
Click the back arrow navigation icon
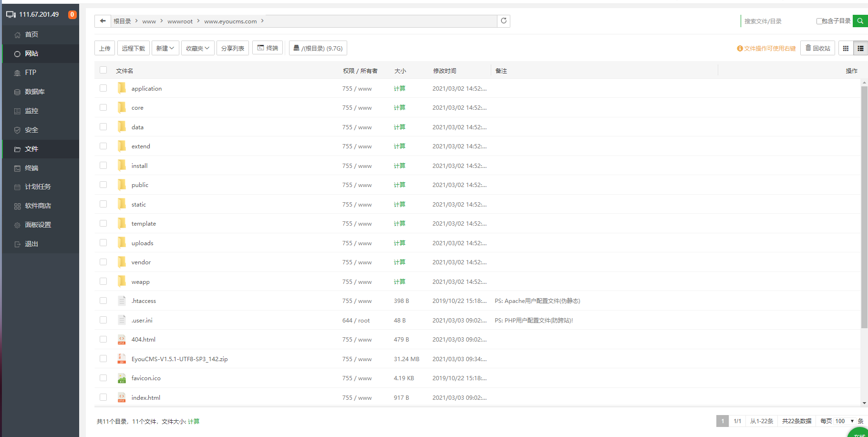[103, 21]
